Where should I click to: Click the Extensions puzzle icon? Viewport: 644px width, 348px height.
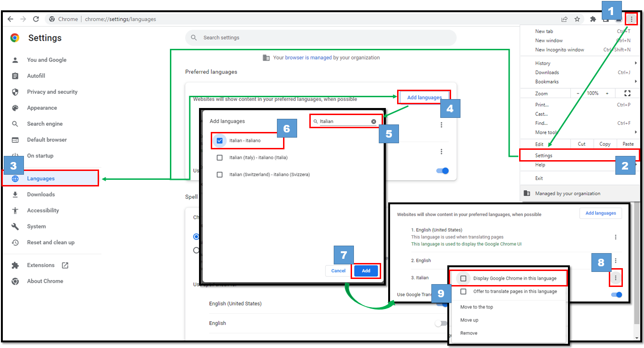click(x=593, y=19)
